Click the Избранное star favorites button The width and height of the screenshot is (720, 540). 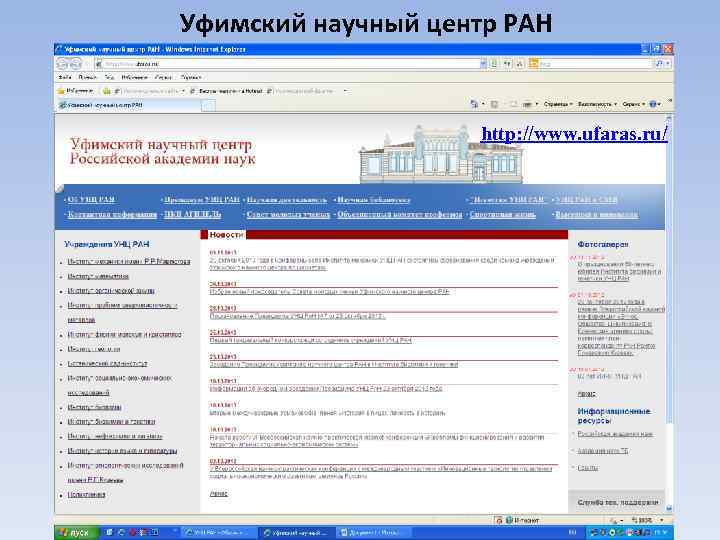click(x=75, y=91)
